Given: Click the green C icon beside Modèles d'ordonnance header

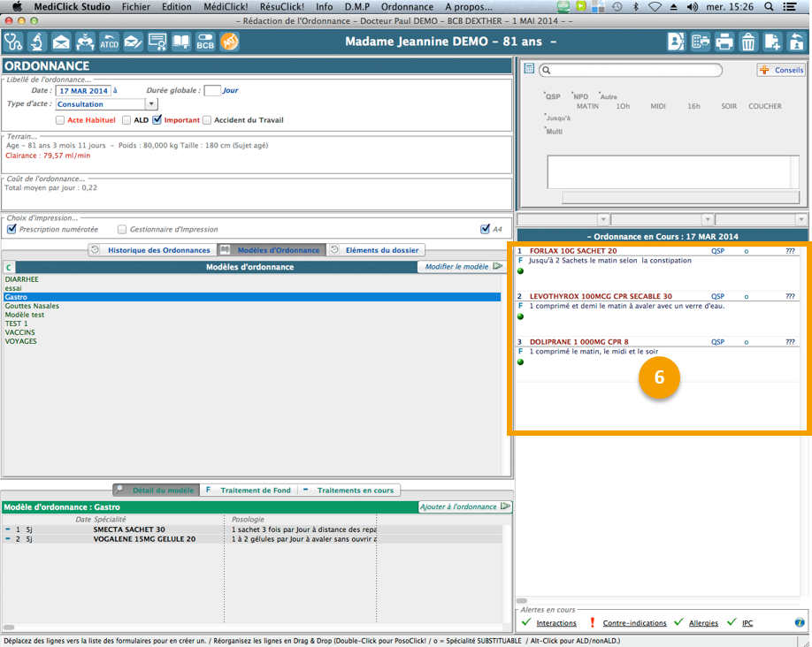Looking at the screenshot, I should 8,267.
